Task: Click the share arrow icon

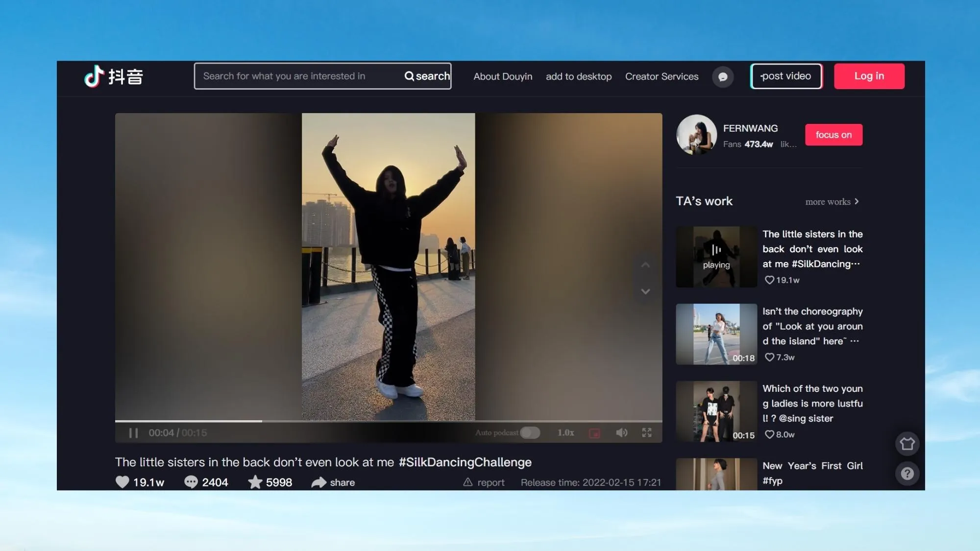Action: [x=319, y=482]
